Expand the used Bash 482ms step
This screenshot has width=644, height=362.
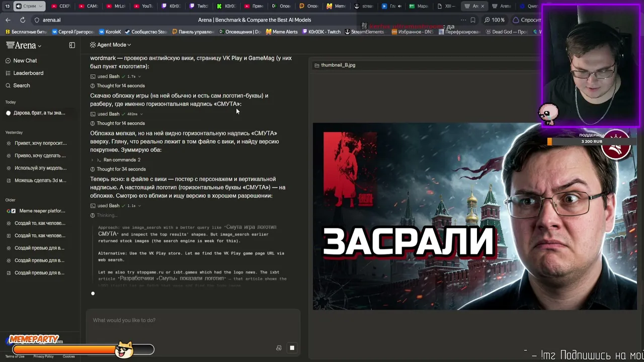click(x=116, y=114)
